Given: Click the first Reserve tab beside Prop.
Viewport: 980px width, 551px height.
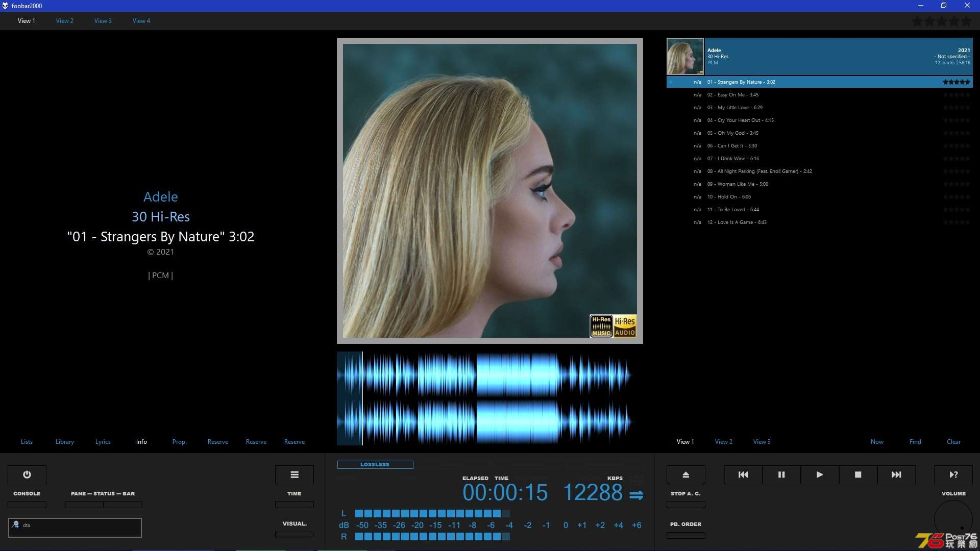Looking at the screenshot, I should 218,442.
